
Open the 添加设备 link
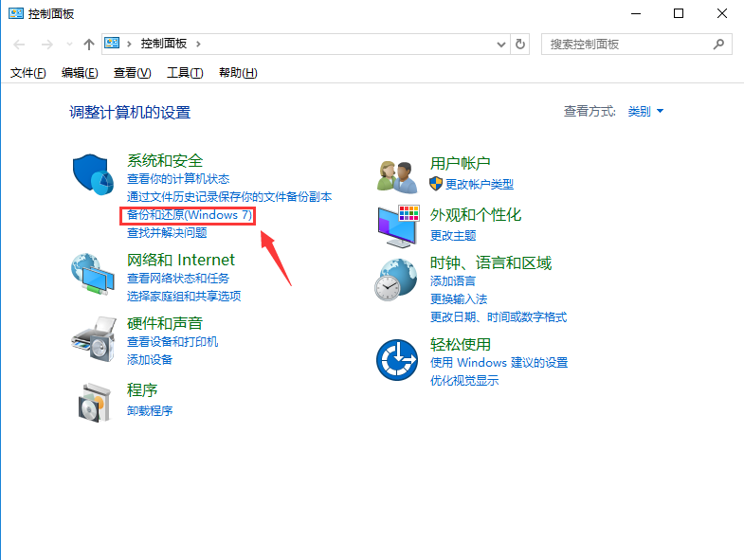tap(150, 360)
